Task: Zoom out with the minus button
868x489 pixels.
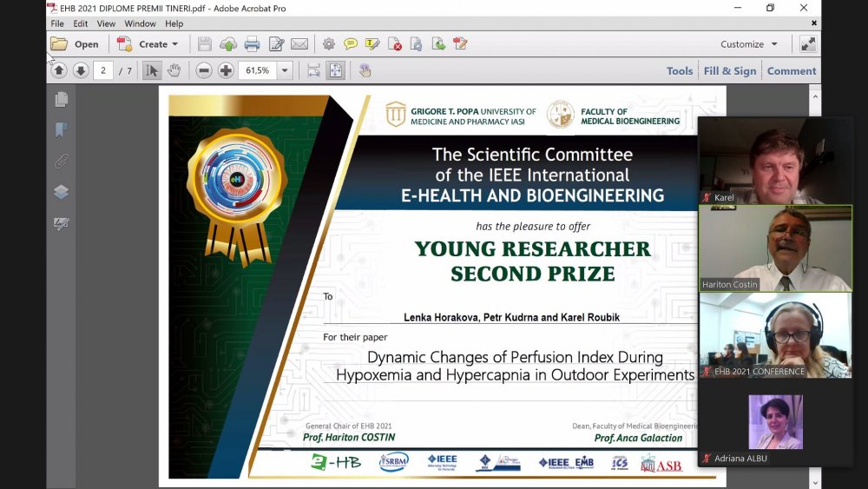Action: [x=204, y=70]
